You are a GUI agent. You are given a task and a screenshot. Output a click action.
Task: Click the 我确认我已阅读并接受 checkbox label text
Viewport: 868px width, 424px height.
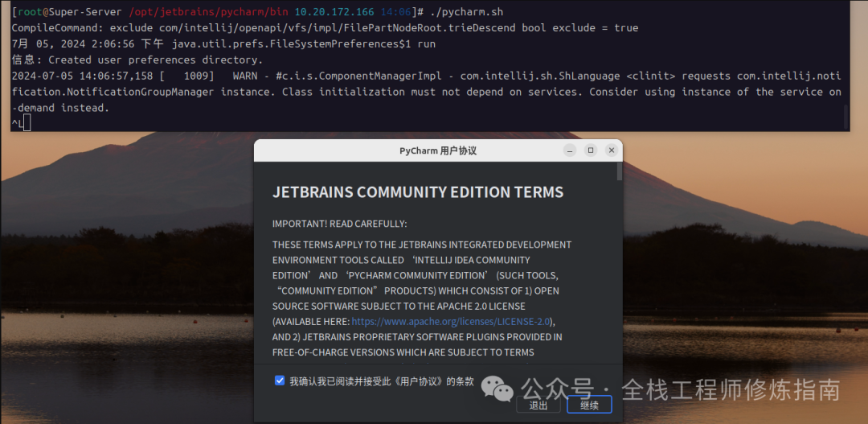coord(382,381)
